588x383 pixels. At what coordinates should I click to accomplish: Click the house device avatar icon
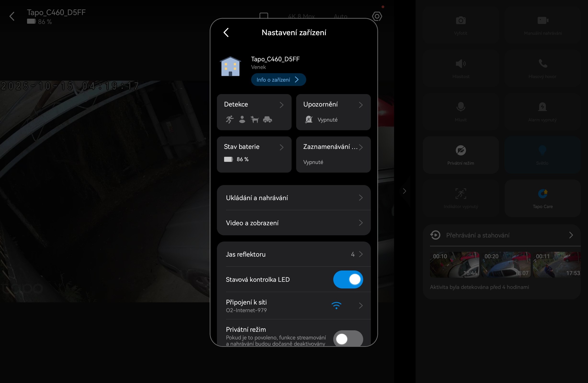(x=230, y=67)
